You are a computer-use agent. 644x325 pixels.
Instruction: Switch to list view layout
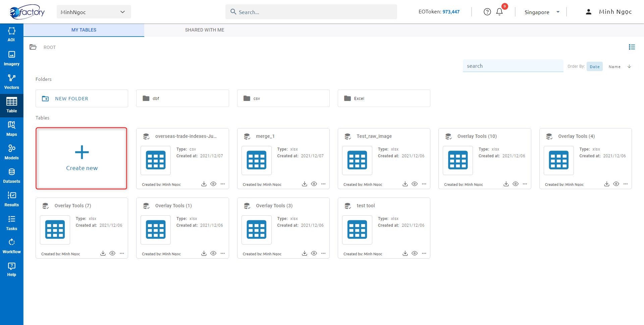[x=632, y=47]
